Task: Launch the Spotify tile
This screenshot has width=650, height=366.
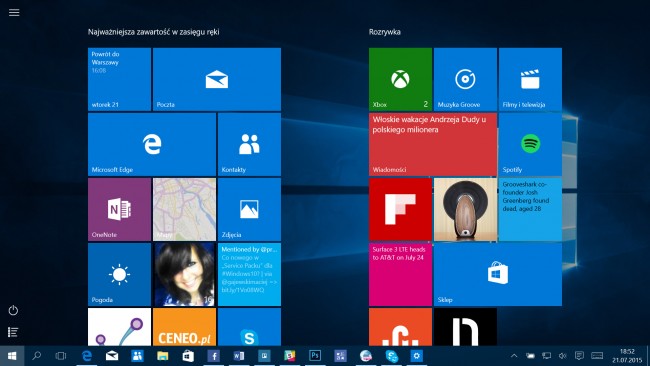Action: (530, 144)
